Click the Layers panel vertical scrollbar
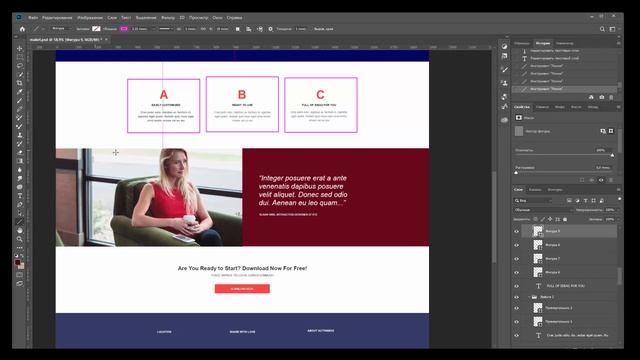 click(620, 276)
